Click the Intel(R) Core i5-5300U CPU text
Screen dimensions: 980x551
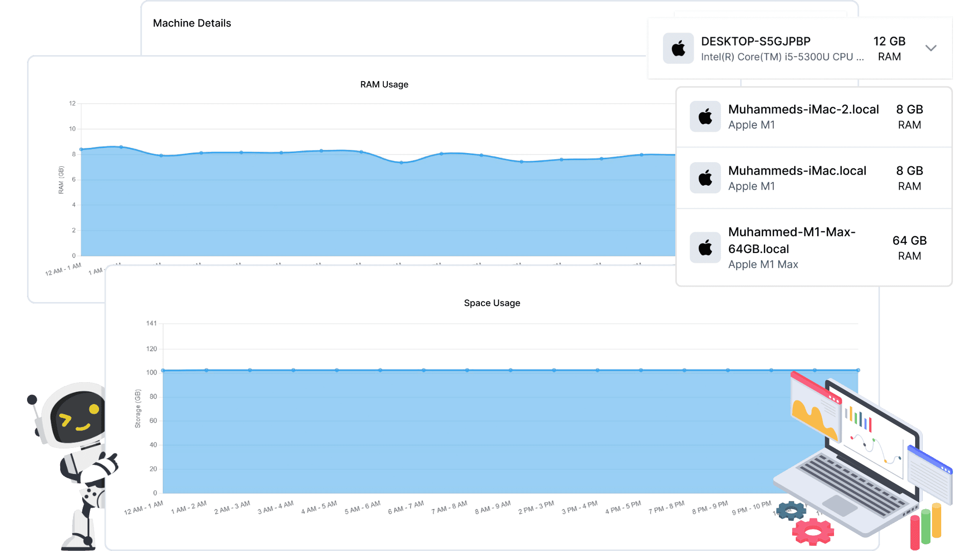coord(782,57)
